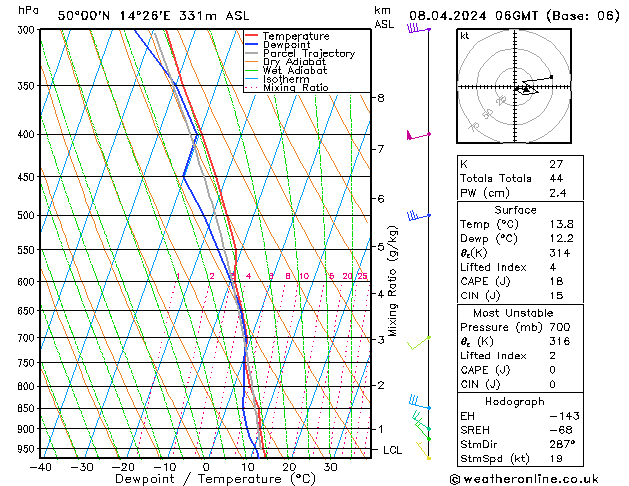
Task: Click the gray Parcel Trajectory legend swatch
Action: [x=252, y=53]
